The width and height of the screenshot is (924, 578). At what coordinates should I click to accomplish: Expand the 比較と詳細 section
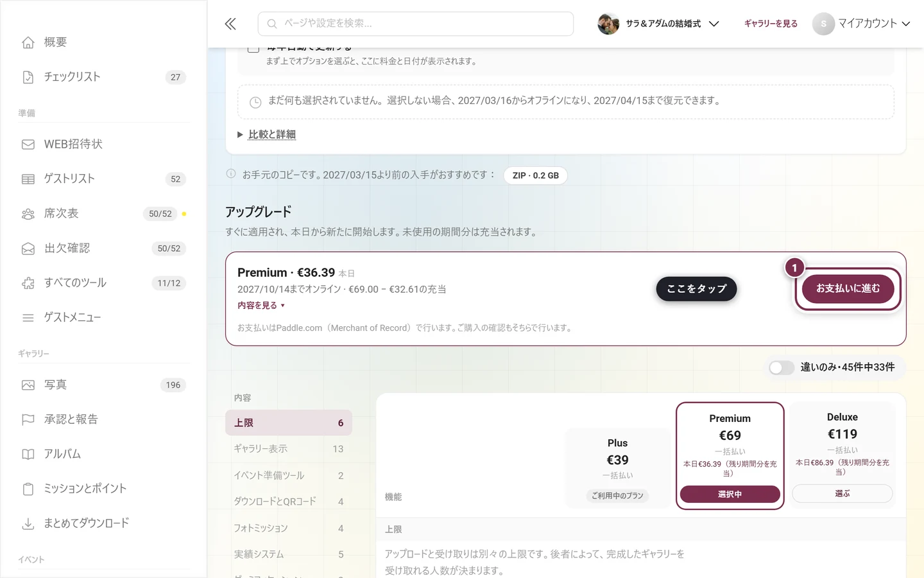pyautogui.click(x=266, y=134)
